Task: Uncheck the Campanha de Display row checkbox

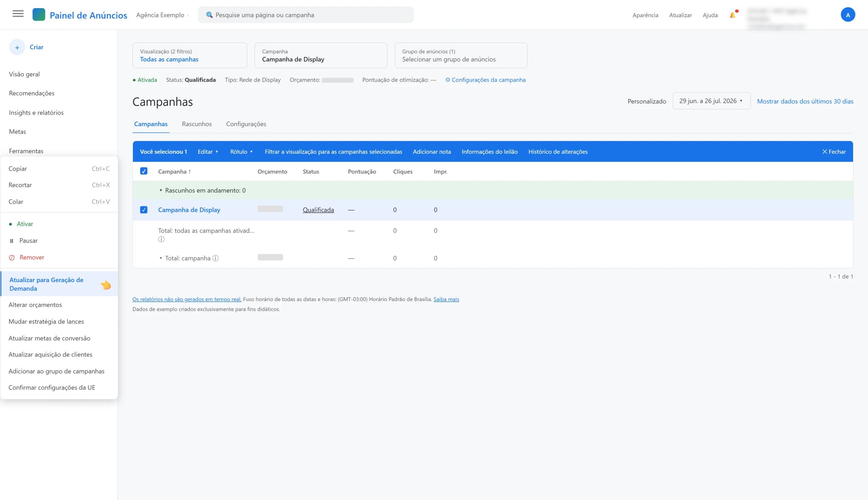Action: [143, 210]
